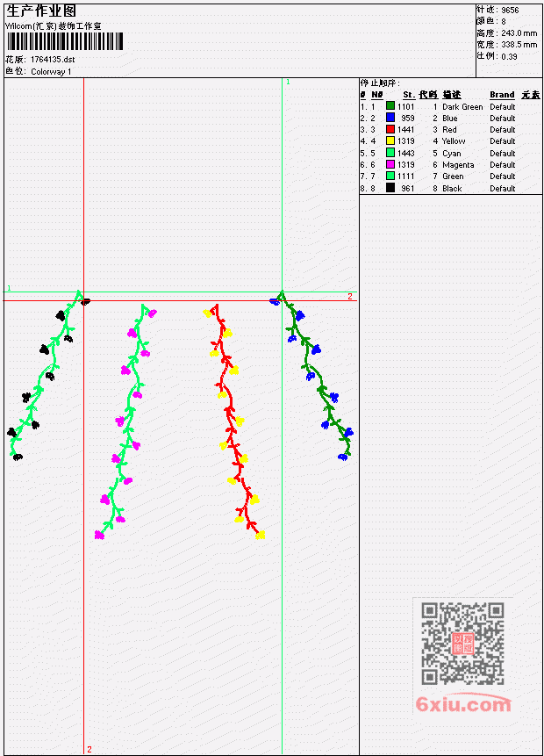Click the Wilcom studio name line
Screen dimensions: 544x756
click(53, 26)
